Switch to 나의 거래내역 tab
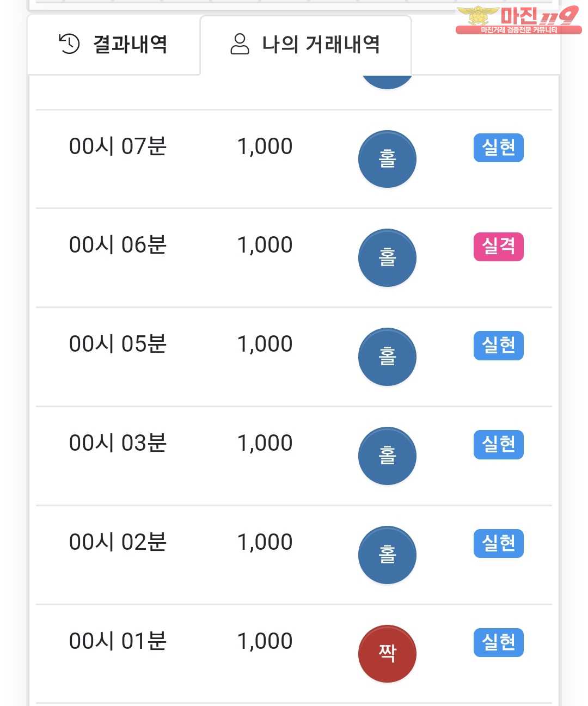The width and height of the screenshot is (588, 706). 305,45
